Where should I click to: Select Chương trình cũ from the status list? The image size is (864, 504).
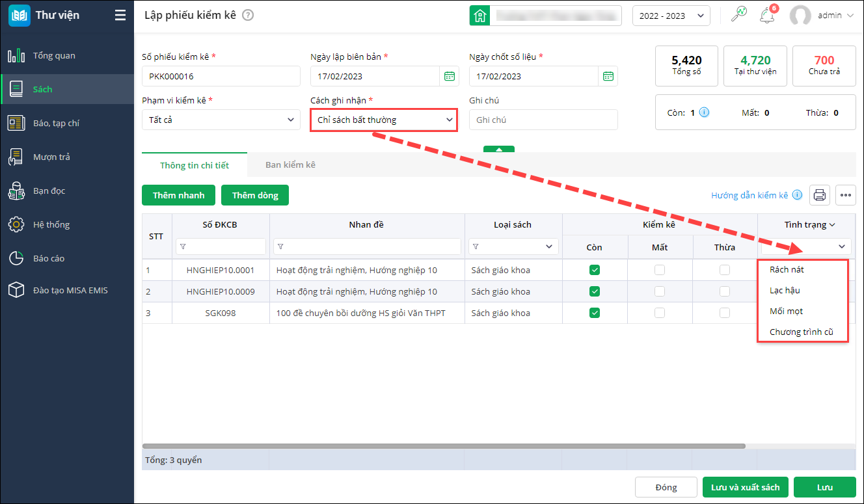(803, 332)
